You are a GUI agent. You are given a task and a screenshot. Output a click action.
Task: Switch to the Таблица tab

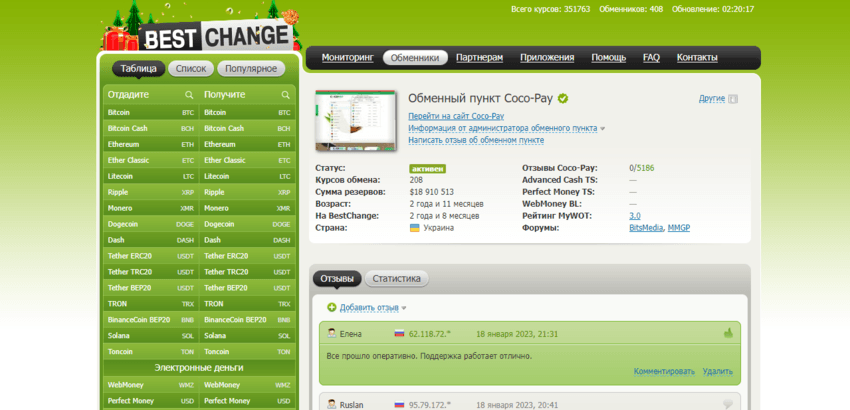click(139, 69)
